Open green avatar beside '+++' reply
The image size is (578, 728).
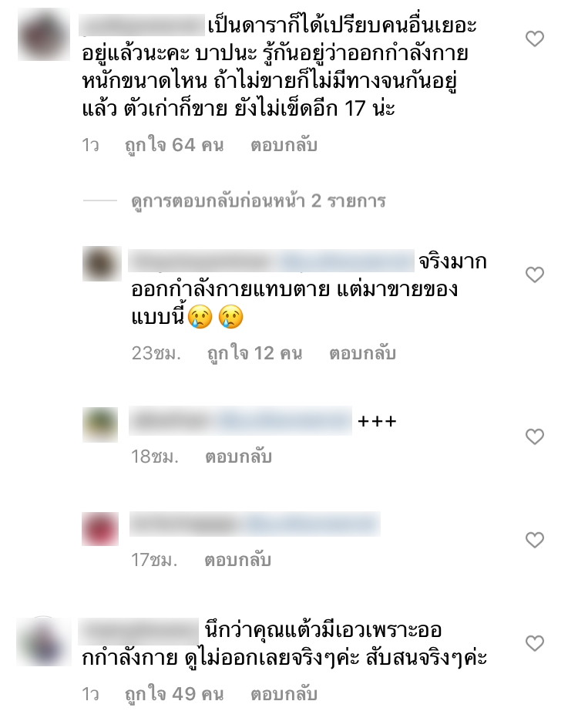pos(100,424)
